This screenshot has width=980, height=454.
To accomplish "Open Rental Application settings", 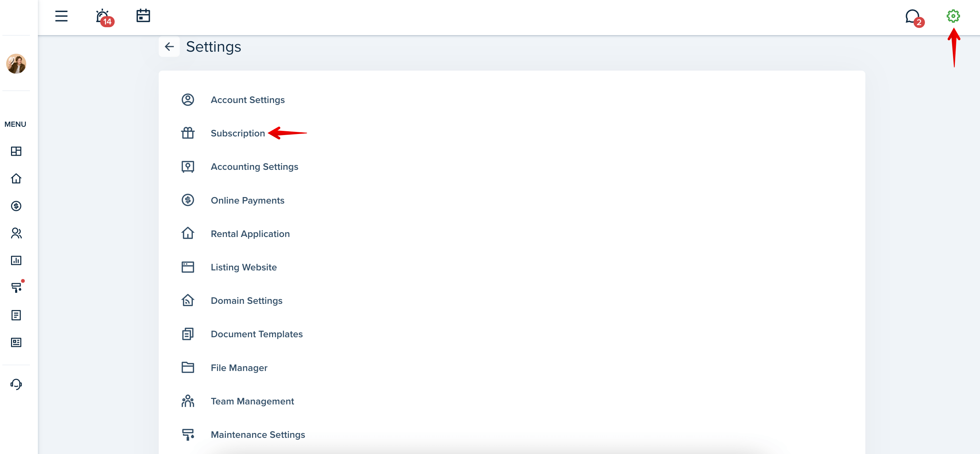I will [x=250, y=234].
